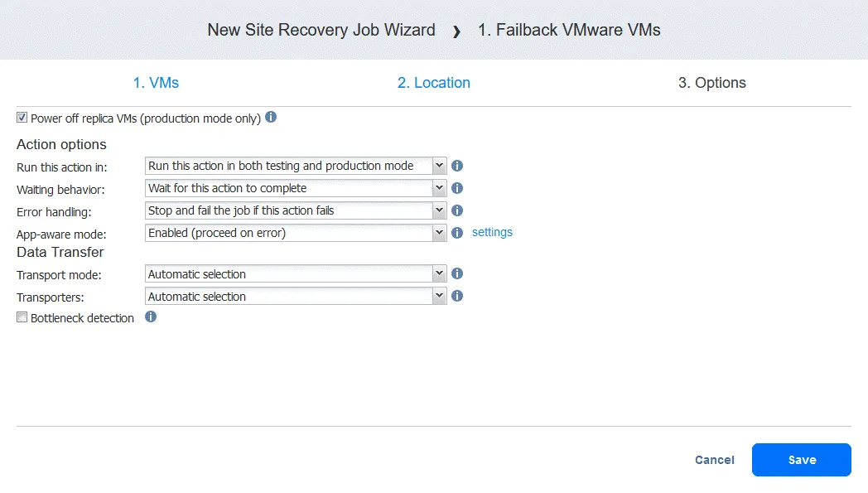
Task: Open the Bottleneck detection info tooltip
Action: [x=150, y=317]
